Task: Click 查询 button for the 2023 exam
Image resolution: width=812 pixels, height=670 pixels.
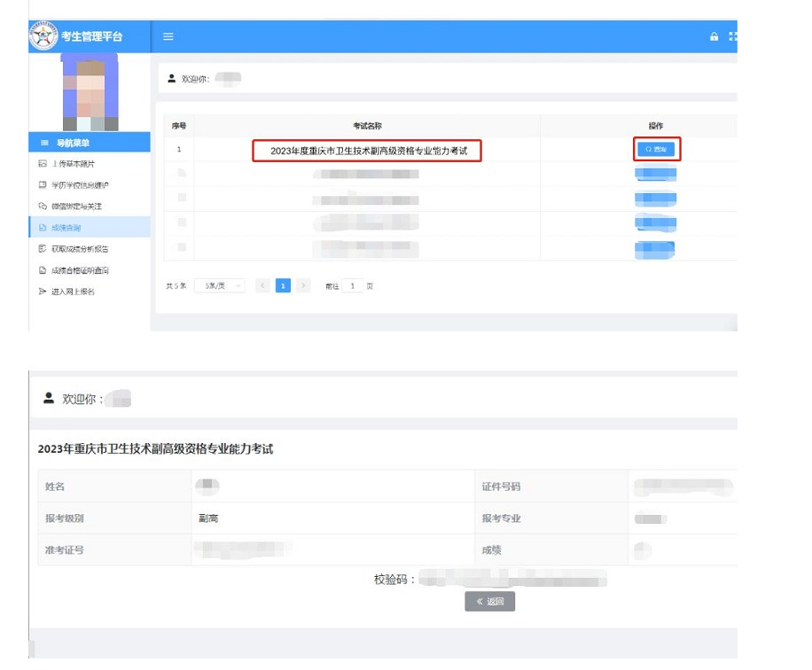Action: coord(656,150)
